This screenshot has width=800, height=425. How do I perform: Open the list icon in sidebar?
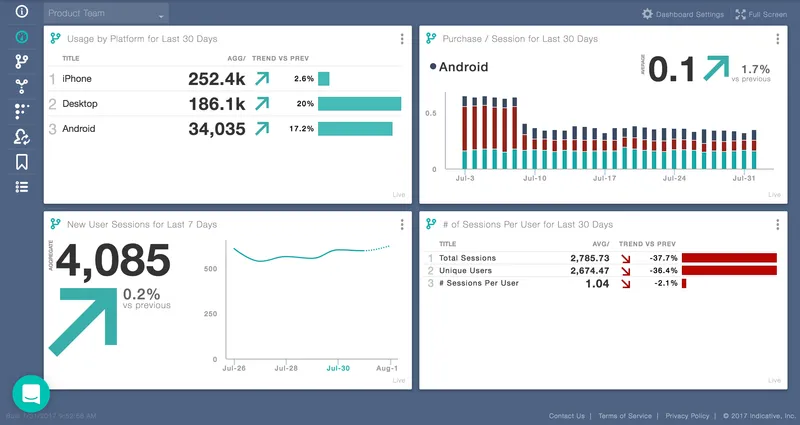21,187
